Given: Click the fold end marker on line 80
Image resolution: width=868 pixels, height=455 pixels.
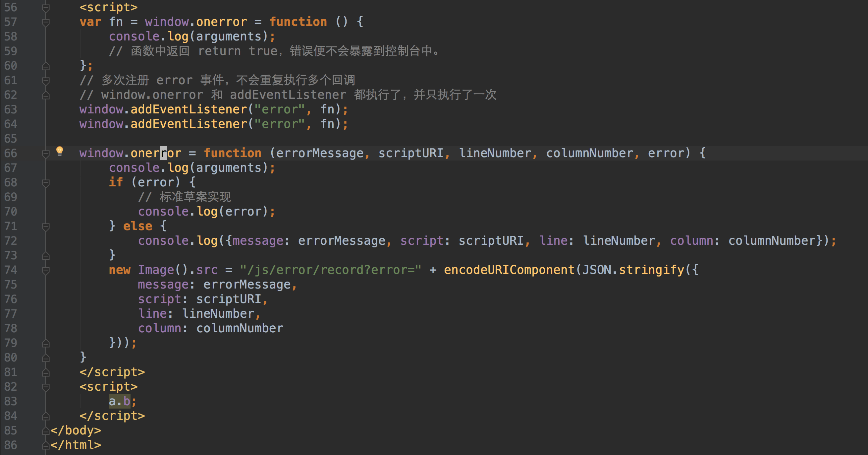Looking at the screenshot, I should tap(46, 358).
